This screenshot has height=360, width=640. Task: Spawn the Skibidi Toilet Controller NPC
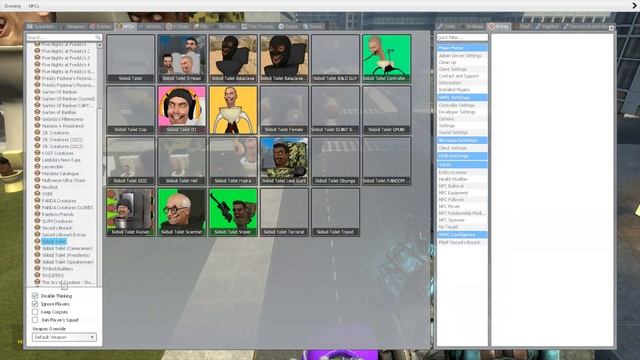tap(387, 58)
